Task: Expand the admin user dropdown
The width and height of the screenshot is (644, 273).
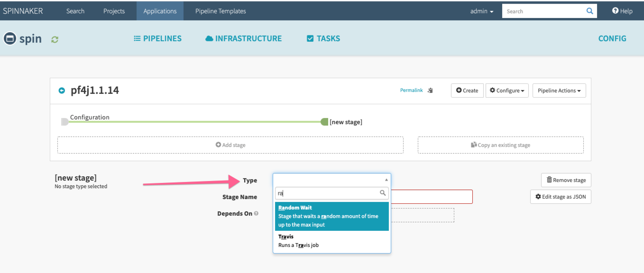Action: (x=482, y=11)
